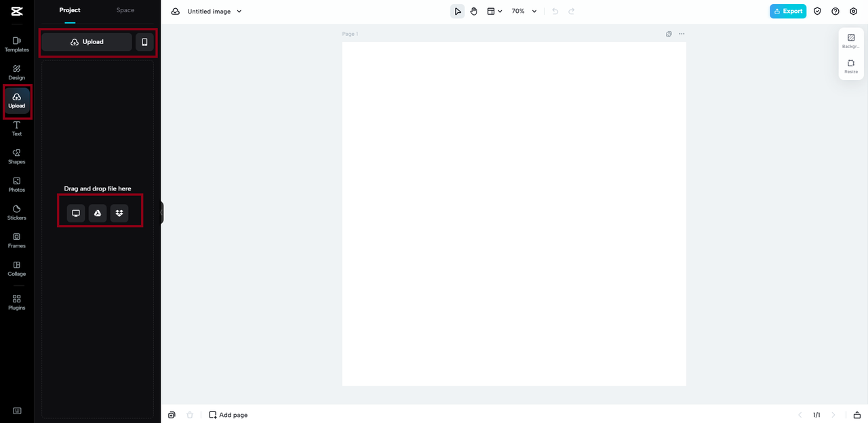The width and height of the screenshot is (868, 423).
Task: Upload from Dropbox icon
Action: pyautogui.click(x=119, y=213)
